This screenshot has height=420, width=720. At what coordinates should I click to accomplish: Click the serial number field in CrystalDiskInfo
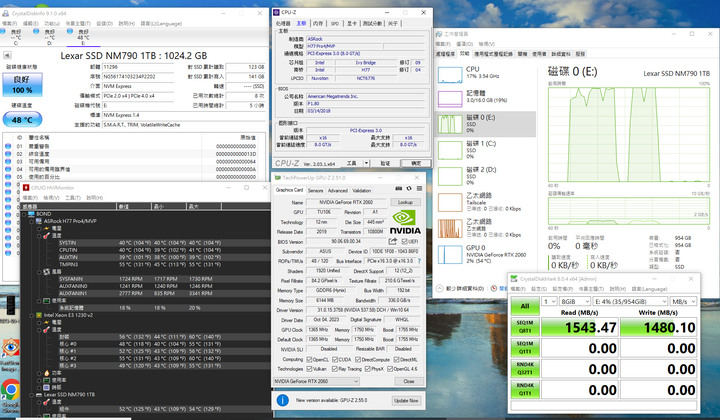point(138,77)
